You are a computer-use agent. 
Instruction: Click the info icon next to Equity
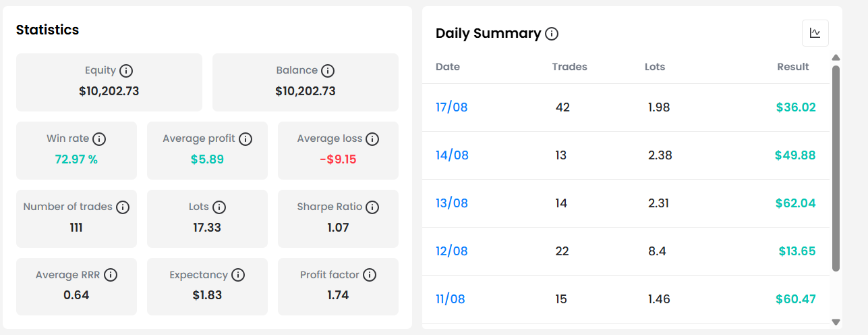pos(126,70)
